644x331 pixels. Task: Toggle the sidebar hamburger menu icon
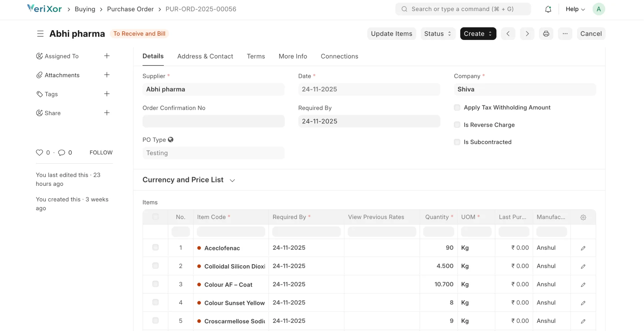pyautogui.click(x=40, y=34)
